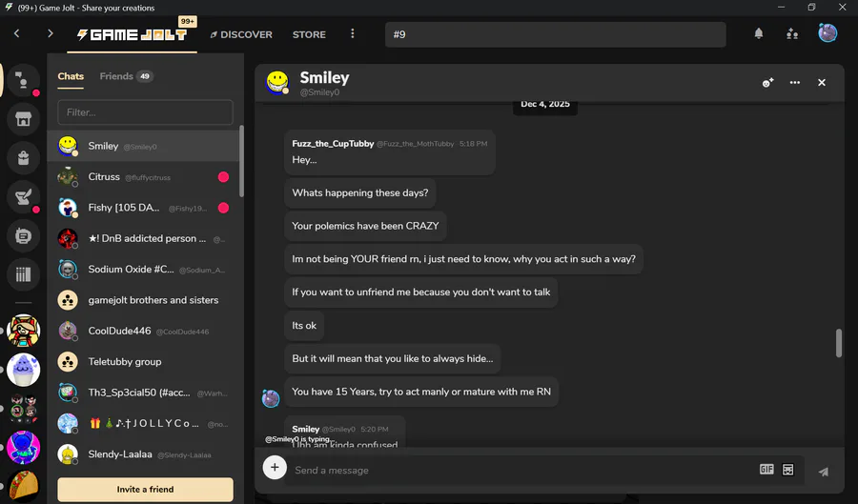The height and width of the screenshot is (504, 858).
Task: Open the Citruss chat
Action: tap(143, 177)
